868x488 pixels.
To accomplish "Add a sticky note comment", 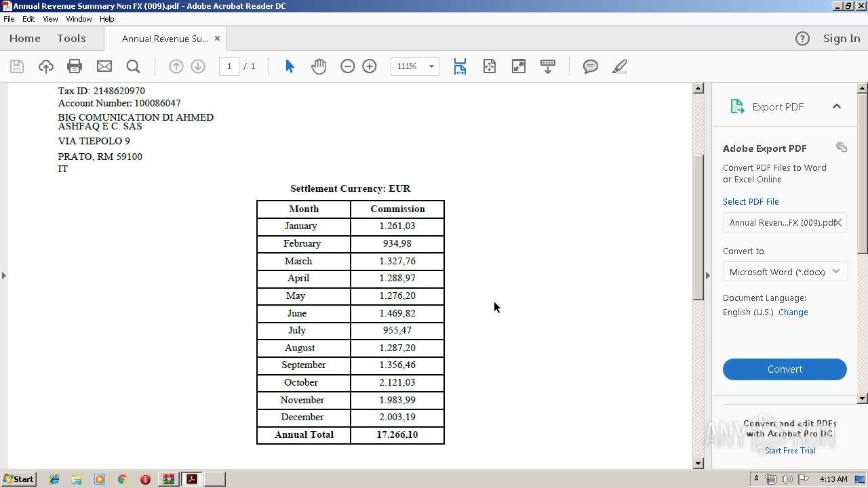I will point(591,66).
